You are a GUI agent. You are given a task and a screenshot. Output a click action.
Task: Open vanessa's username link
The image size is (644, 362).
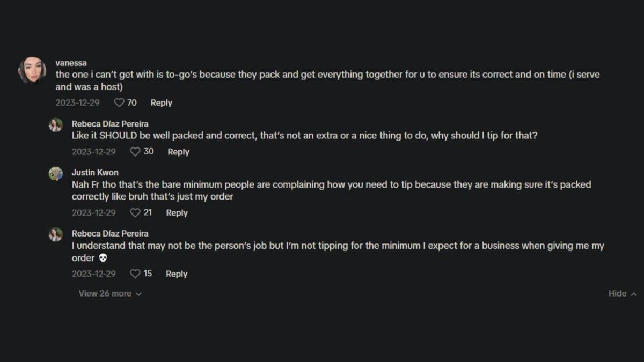point(71,63)
